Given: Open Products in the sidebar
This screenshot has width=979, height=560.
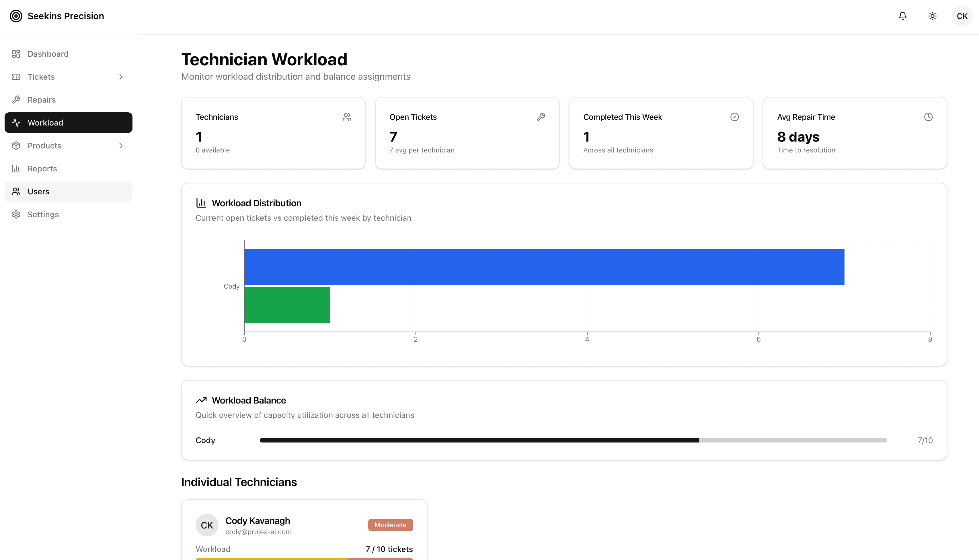Looking at the screenshot, I should [x=69, y=146].
